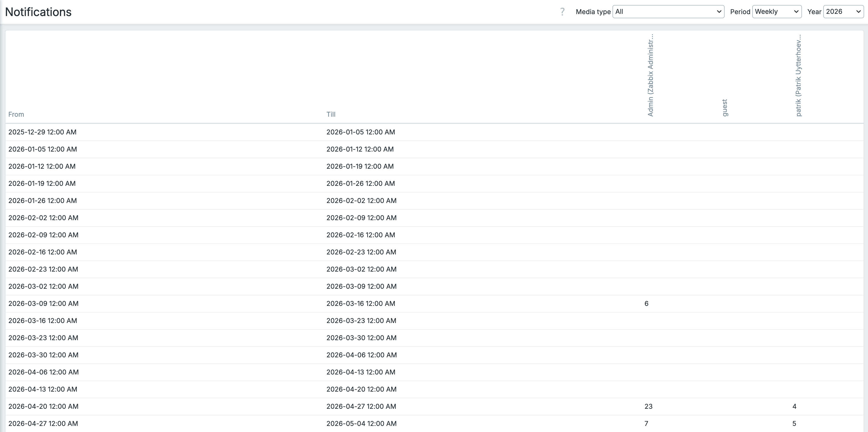This screenshot has width=868, height=432.
Task: Select Till cell 2026-04-20 12:00 AM
Action: point(362,389)
